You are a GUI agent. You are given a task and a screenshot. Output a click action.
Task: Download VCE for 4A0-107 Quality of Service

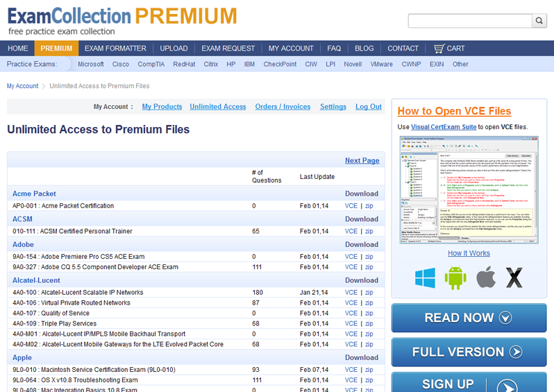(x=351, y=313)
